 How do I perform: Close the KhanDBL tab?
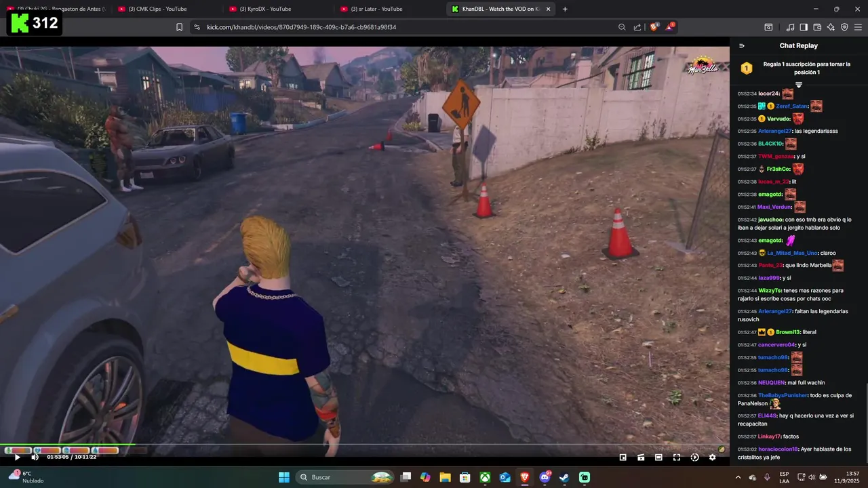[x=548, y=9]
